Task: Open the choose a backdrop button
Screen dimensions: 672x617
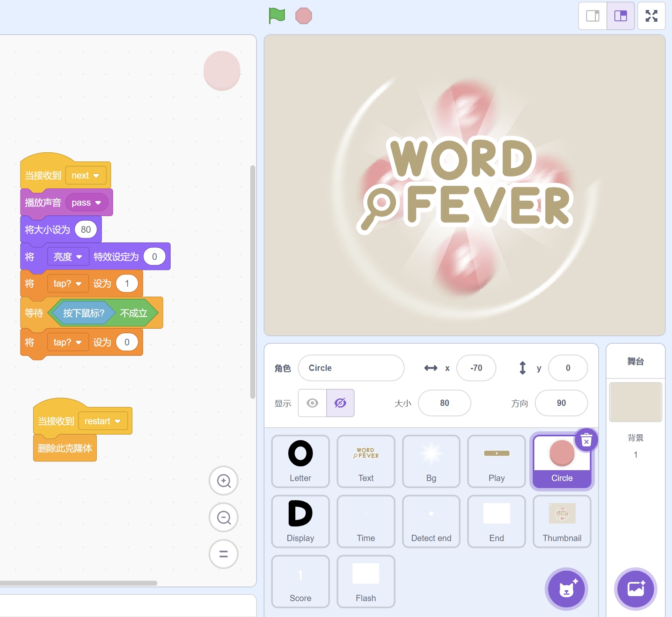Action: (x=635, y=589)
